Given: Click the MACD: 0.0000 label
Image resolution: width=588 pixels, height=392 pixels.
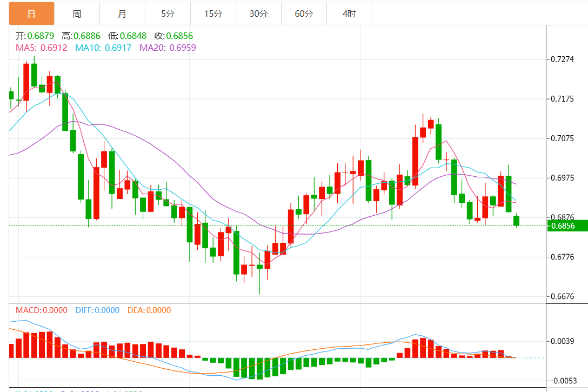Looking at the screenshot, I should click(x=41, y=310).
